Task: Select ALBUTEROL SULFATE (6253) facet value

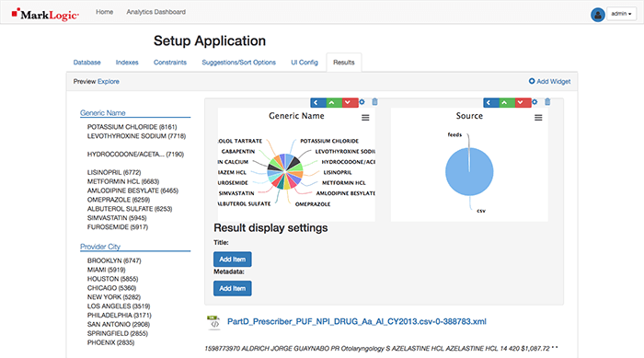Action: tap(130, 209)
